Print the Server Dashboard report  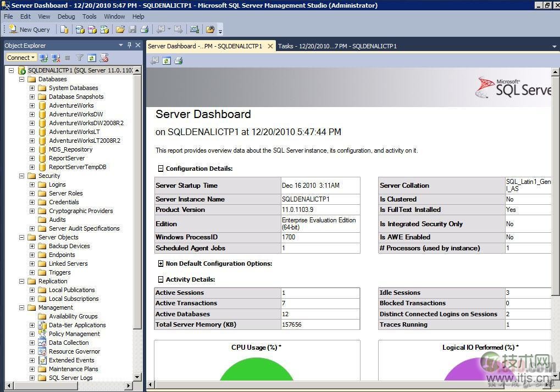179,61
